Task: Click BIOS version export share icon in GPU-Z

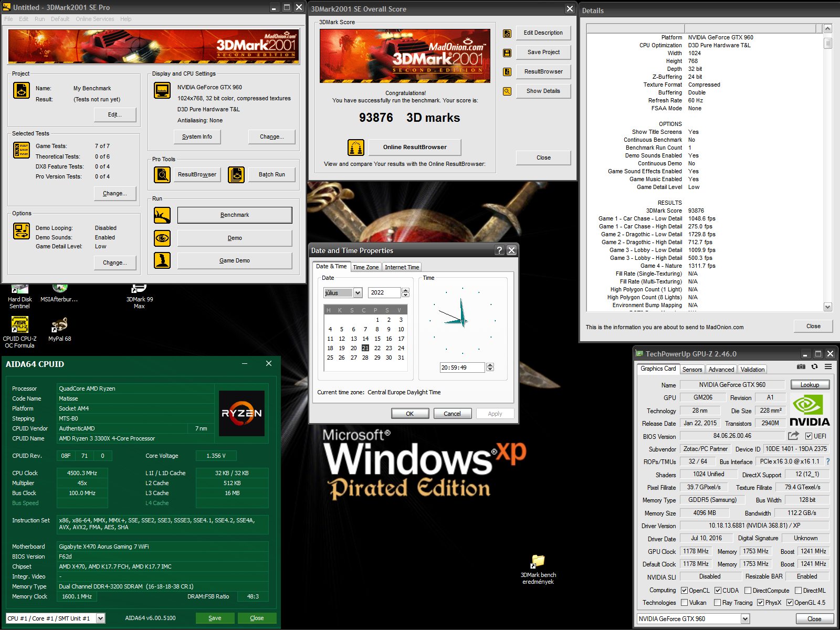Action: (x=793, y=436)
